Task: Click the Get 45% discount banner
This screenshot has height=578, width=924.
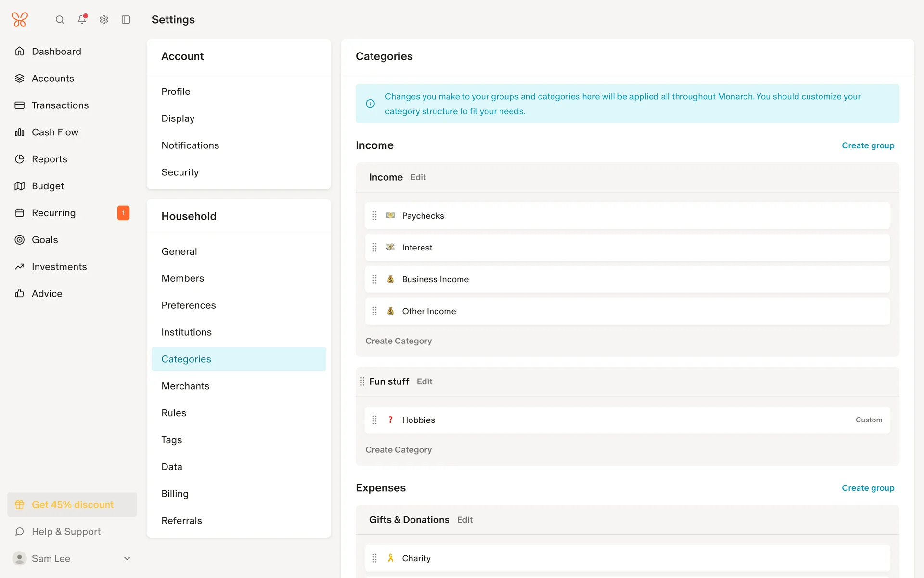Action: click(x=72, y=505)
